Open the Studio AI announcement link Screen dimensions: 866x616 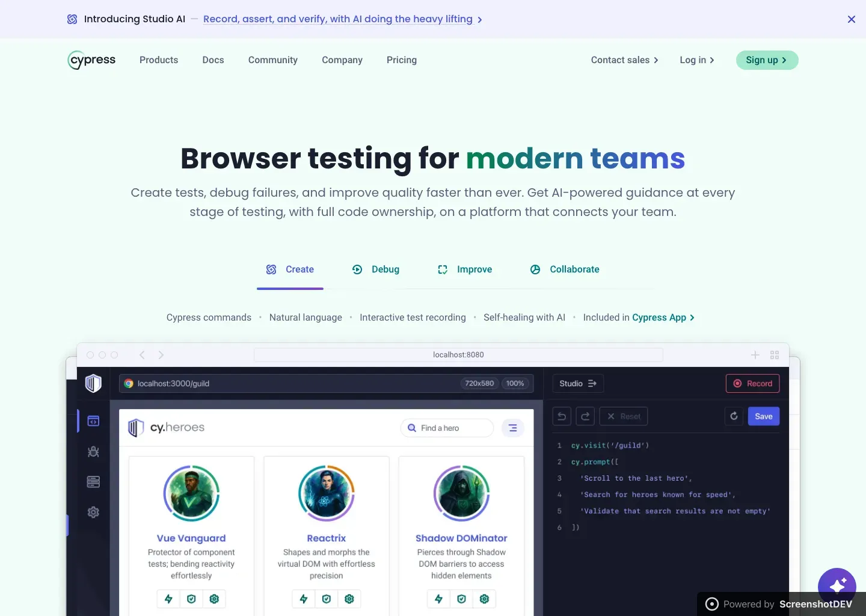coord(343,19)
